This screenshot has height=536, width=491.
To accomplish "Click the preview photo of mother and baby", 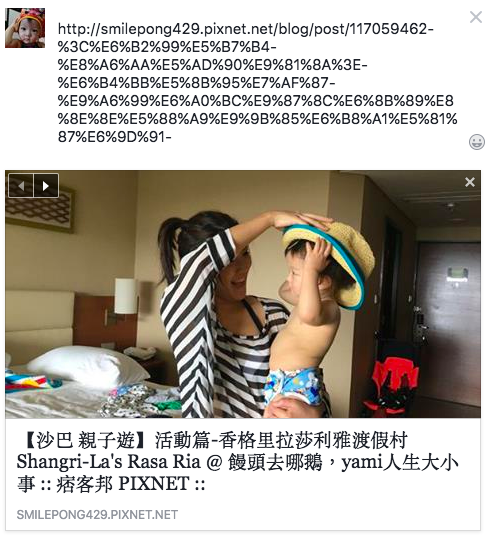I will coord(243,294).
